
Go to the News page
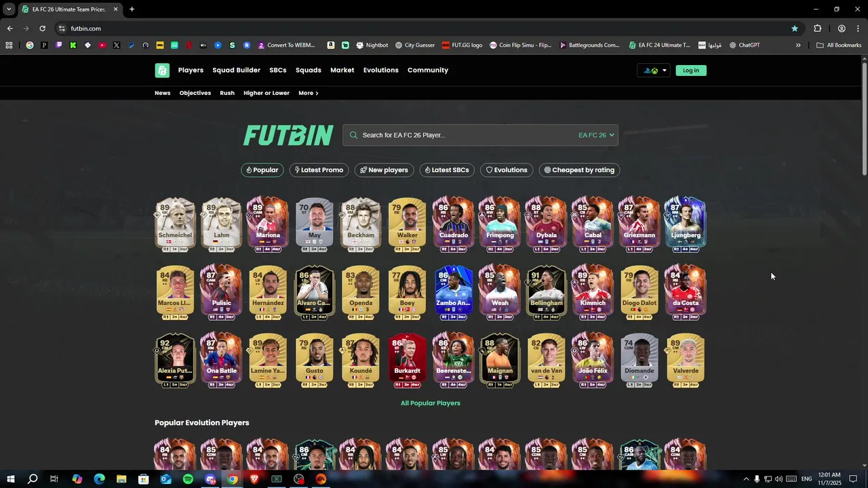pos(163,93)
